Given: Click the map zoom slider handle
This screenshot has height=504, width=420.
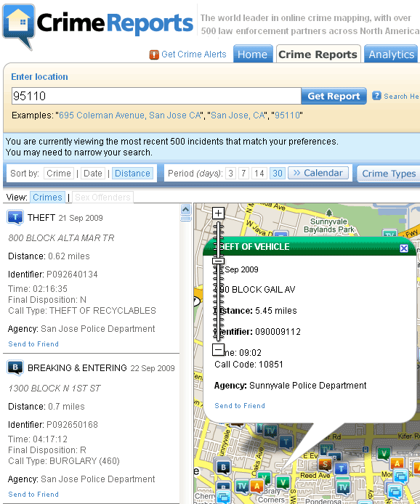Looking at the screenshot, I should 218,261.
